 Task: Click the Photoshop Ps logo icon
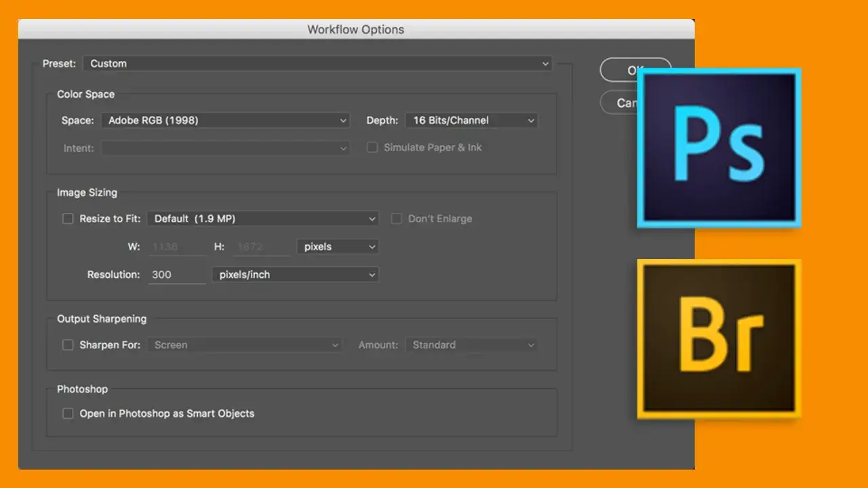tap(719, 148)
